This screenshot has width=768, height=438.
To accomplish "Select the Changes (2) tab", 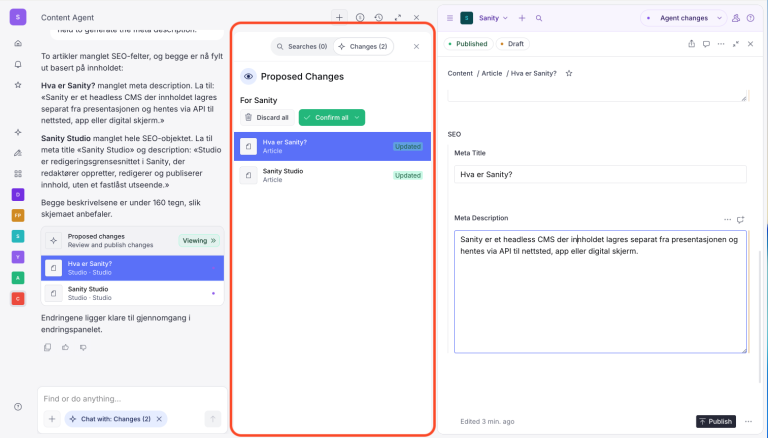I will (363, 47).
